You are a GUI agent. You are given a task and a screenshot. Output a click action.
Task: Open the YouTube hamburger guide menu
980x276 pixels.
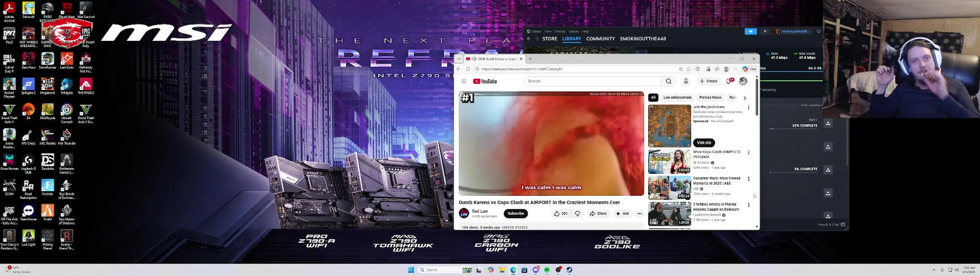464,81
